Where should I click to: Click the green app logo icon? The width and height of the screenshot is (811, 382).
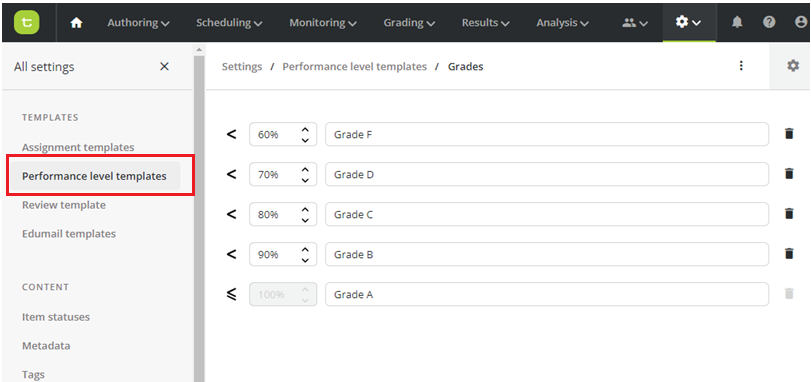click(27, 22)
